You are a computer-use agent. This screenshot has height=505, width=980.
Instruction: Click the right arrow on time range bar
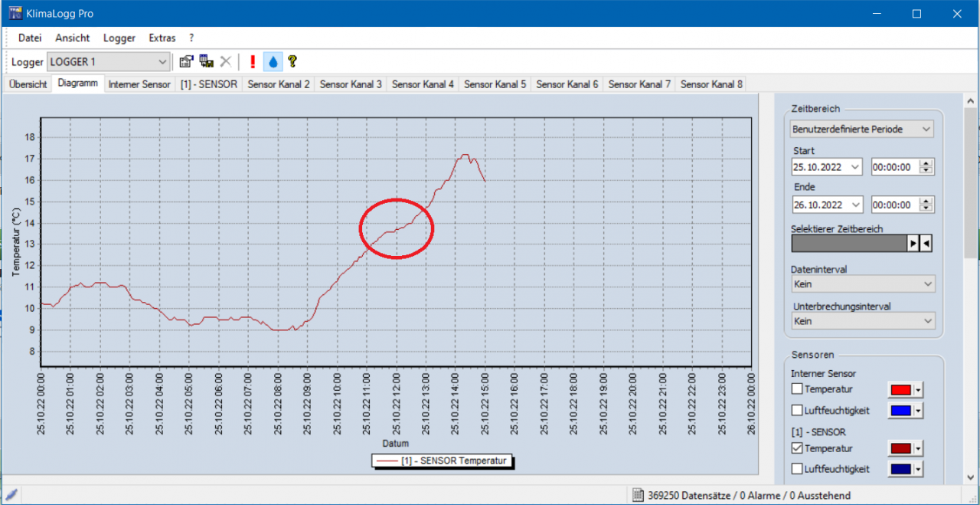click(x=913, y=244)
